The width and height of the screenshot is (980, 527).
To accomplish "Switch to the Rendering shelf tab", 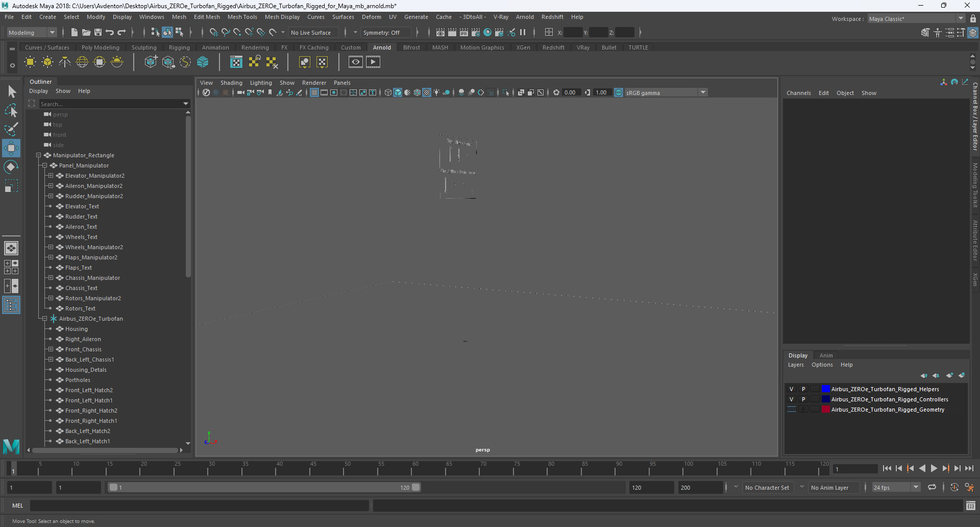I will pos(255,47).
